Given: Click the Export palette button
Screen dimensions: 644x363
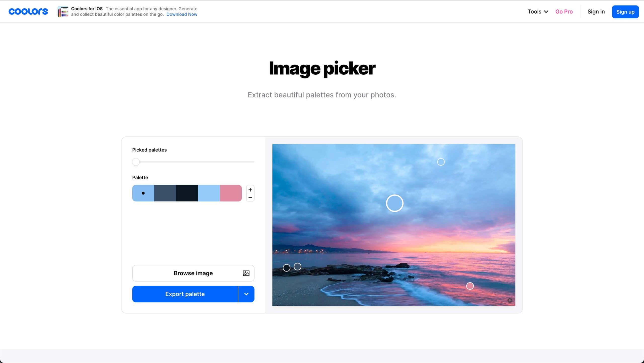Looking at the screenshot, I should 185,294.
